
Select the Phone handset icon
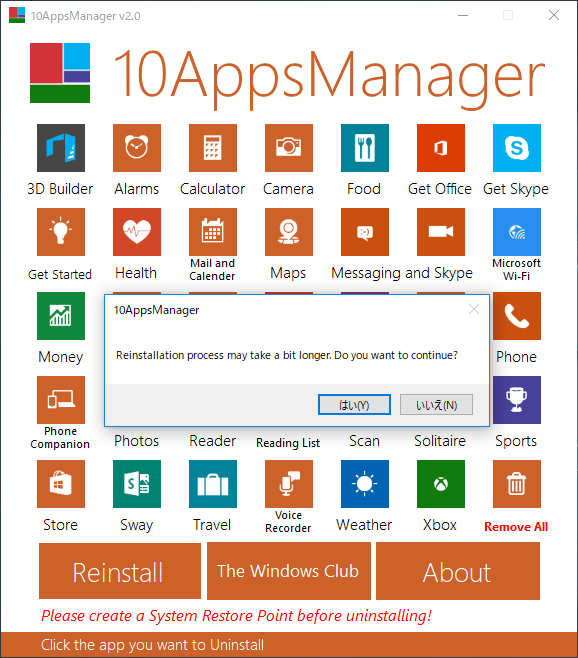517,316
